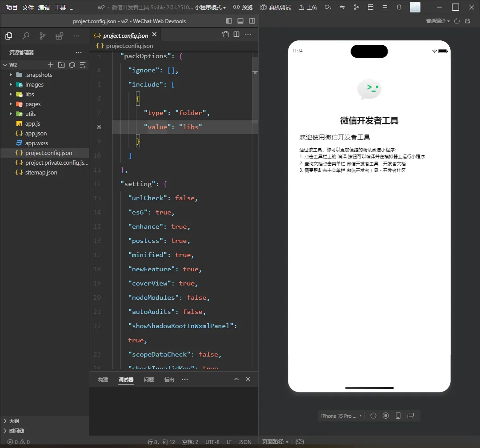Open the 项目 menu
The image size is (480, 448).
tap(12, 8)
